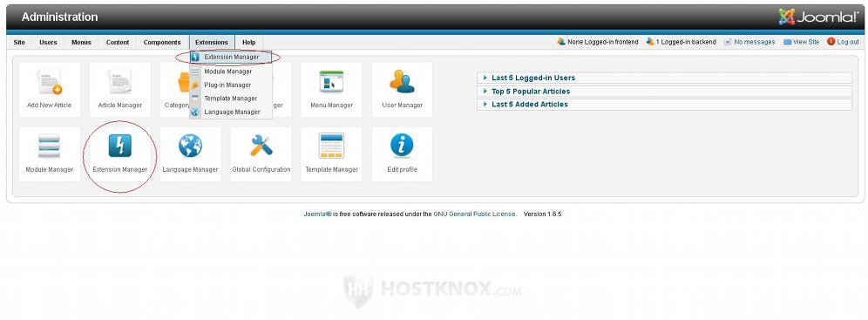Open the Global Configuration tools icon
The width and height of the screenshot is (868, 320).
(261, 146)
